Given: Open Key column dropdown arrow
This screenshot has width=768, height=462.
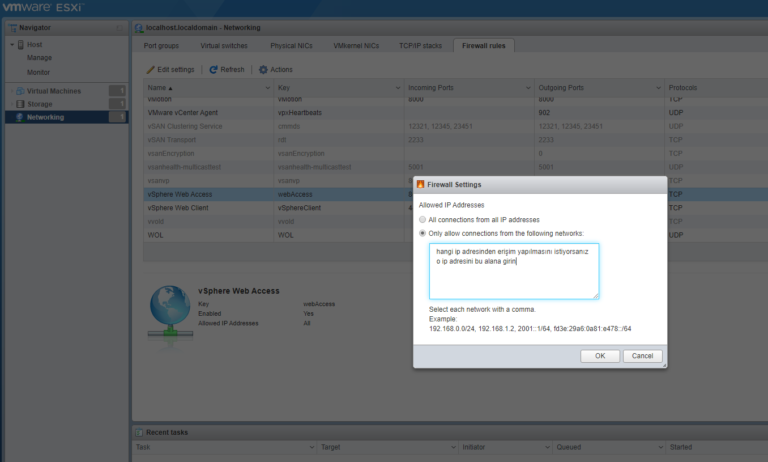Looking at the screenshot, I should point(398,88).
